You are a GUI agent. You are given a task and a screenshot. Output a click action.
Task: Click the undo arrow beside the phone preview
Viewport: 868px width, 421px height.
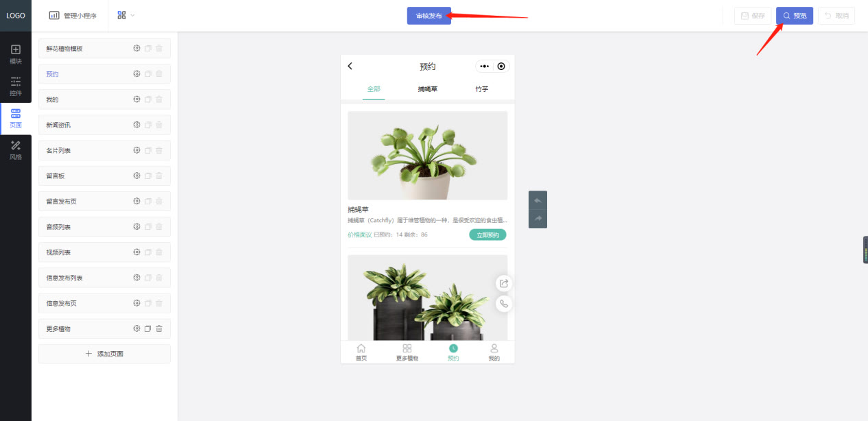pos(538,200)
